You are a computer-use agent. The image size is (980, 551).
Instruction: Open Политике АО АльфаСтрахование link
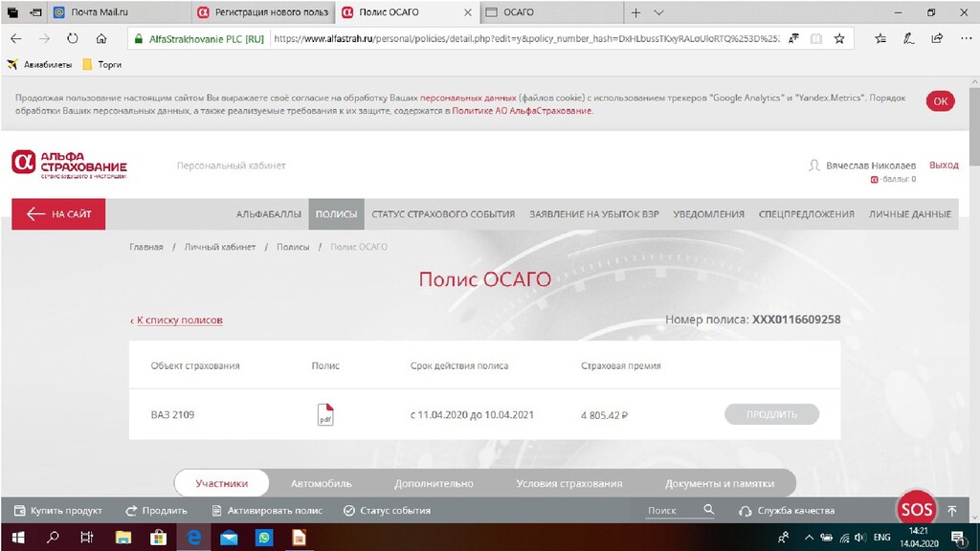pyautogui.click(x=522, y=111)
